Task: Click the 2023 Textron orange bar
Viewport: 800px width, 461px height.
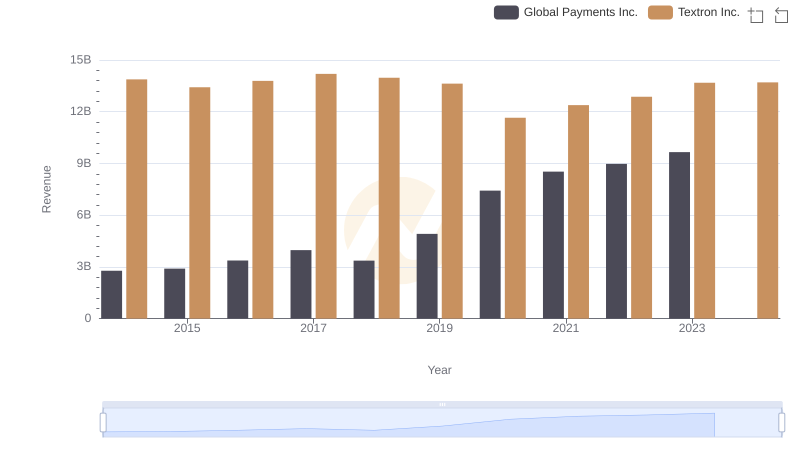Action: (705, 201)
